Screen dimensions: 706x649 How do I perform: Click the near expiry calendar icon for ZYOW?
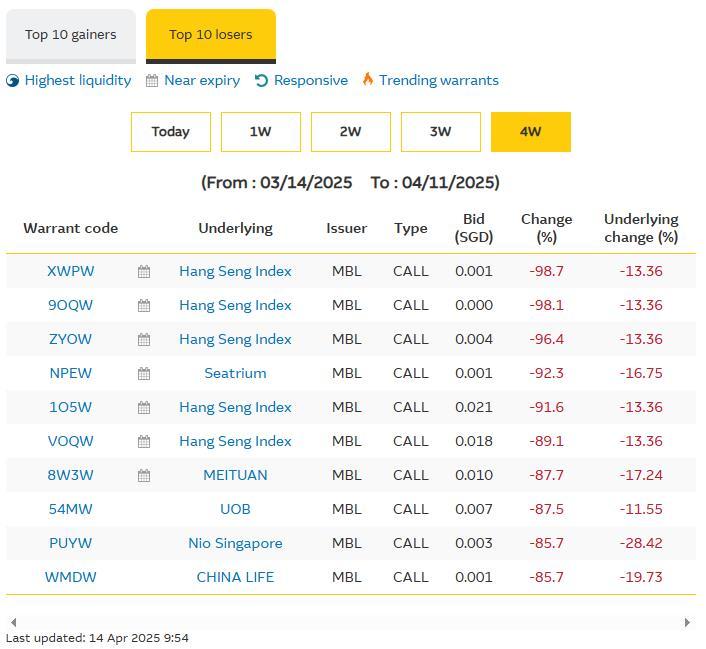[x=144, y=340]
